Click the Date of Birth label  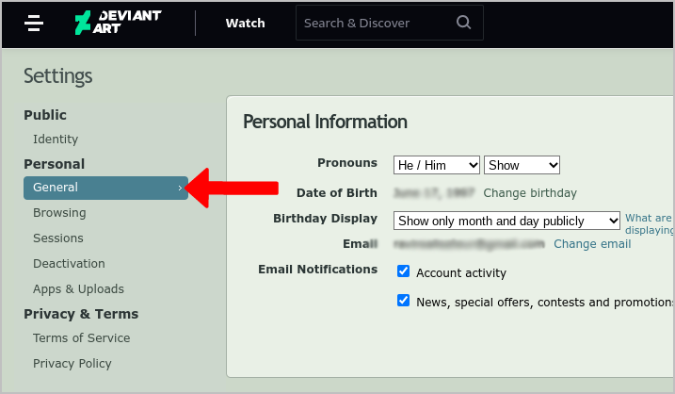[337, 193]
